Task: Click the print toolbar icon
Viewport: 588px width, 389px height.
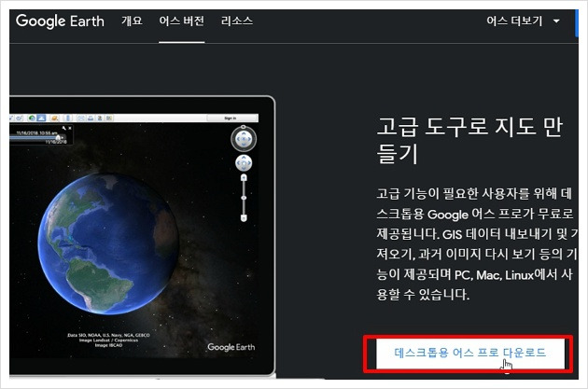Action: point(91,118)
